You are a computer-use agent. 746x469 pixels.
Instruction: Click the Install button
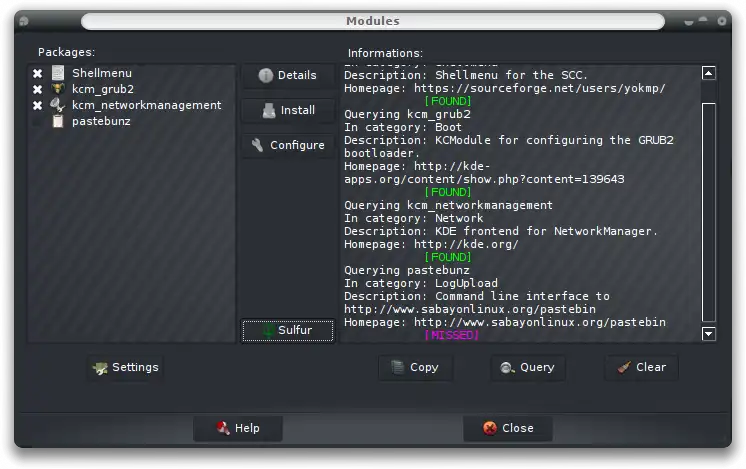tap(288, 110)
